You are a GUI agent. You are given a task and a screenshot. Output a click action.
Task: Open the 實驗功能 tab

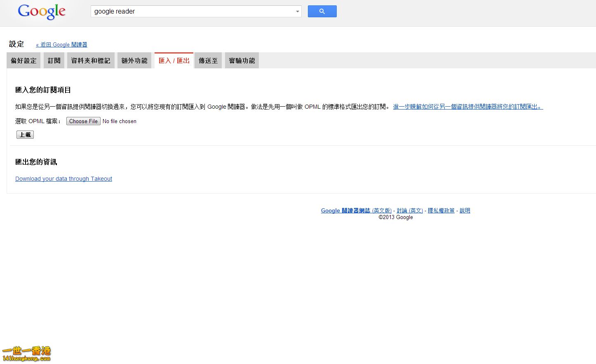[242, 61]
